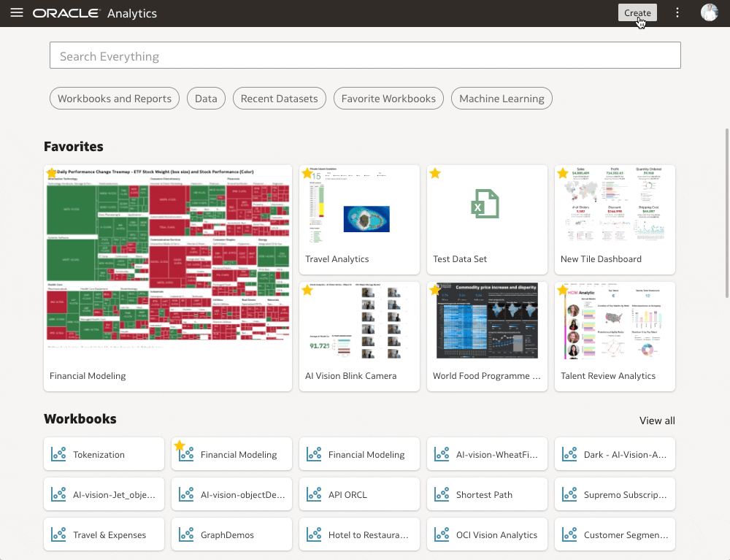Open the hamburger navigation menu
This screenshot has width=730, height=560.
point(17,12)
